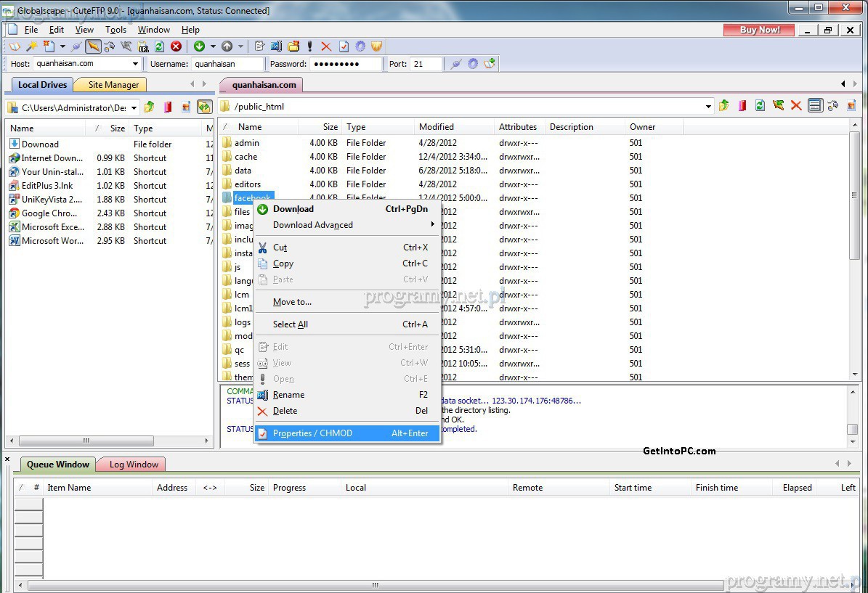Click the connect plug icon beside Port field
This screenshot has height=593, width=868.
click(455, 64)
